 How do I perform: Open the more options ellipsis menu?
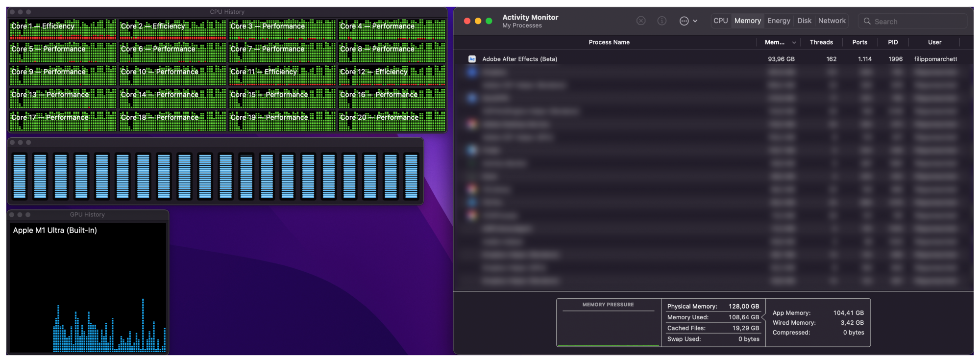684,21
